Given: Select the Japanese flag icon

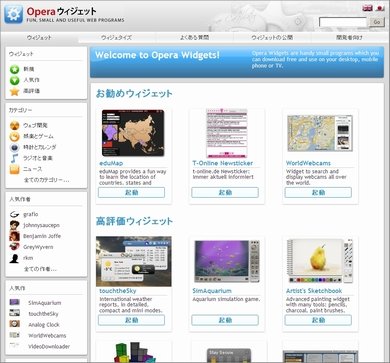Looking at the screenshot, I should [x=380, y=8].
